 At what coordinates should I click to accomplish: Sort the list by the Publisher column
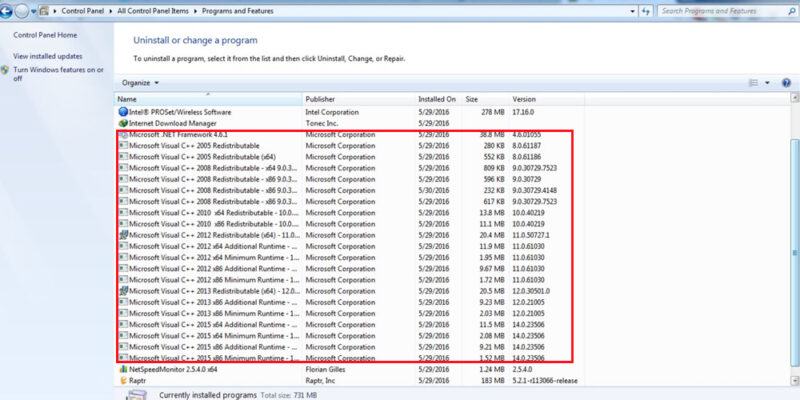pyautogui.click(x=359, y=99)
